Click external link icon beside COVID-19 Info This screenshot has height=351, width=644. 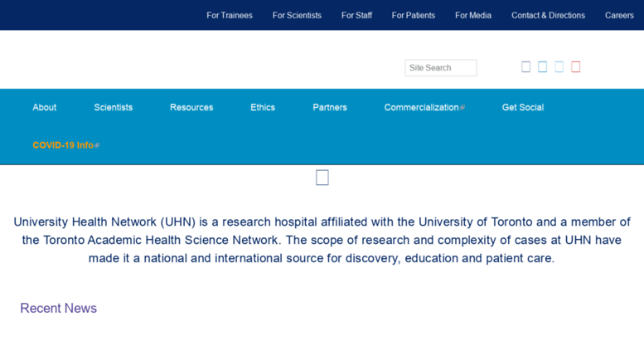(97, 145)
